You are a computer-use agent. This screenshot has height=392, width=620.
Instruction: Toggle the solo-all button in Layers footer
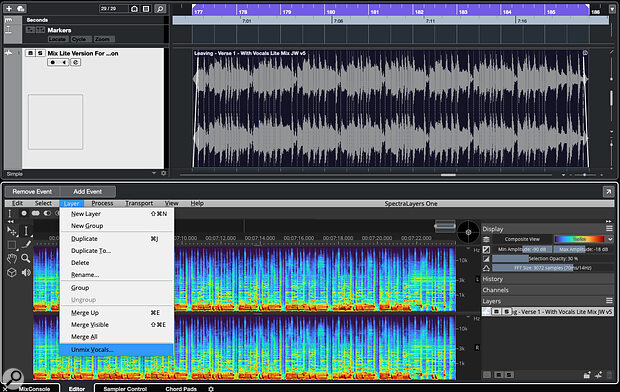point(509,375)
